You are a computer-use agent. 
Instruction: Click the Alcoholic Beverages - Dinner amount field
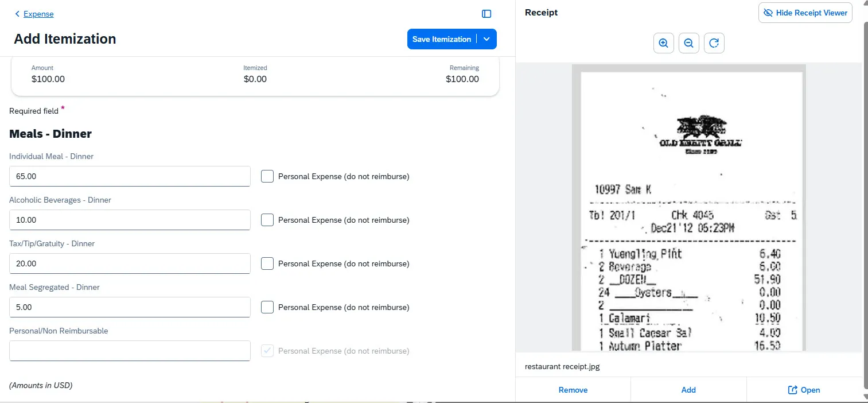tap(130, 220)
